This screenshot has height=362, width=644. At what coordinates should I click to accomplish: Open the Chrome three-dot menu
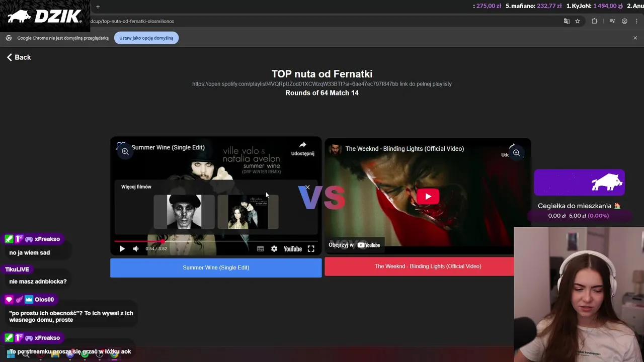[637, 21]
